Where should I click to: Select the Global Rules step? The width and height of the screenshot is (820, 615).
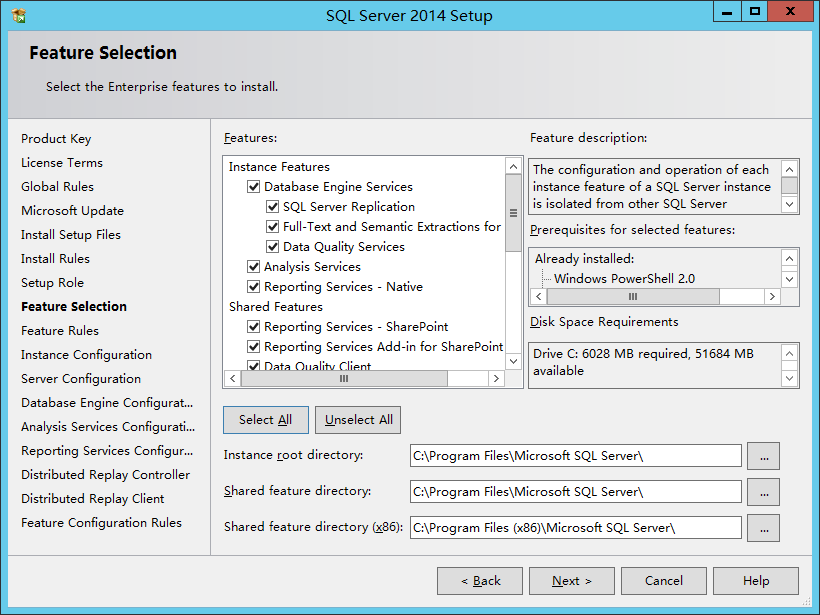click(58, 187)
